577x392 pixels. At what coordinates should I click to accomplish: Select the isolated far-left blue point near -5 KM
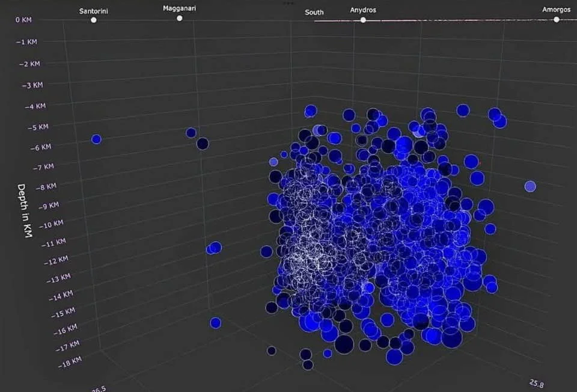pos(96,139)
